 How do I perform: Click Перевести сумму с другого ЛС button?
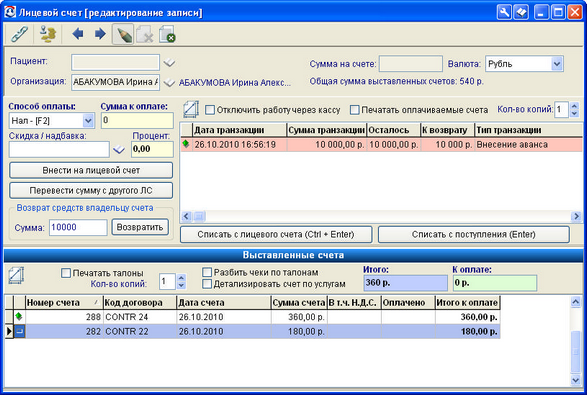pyautogui.click(x=91, y=191)
